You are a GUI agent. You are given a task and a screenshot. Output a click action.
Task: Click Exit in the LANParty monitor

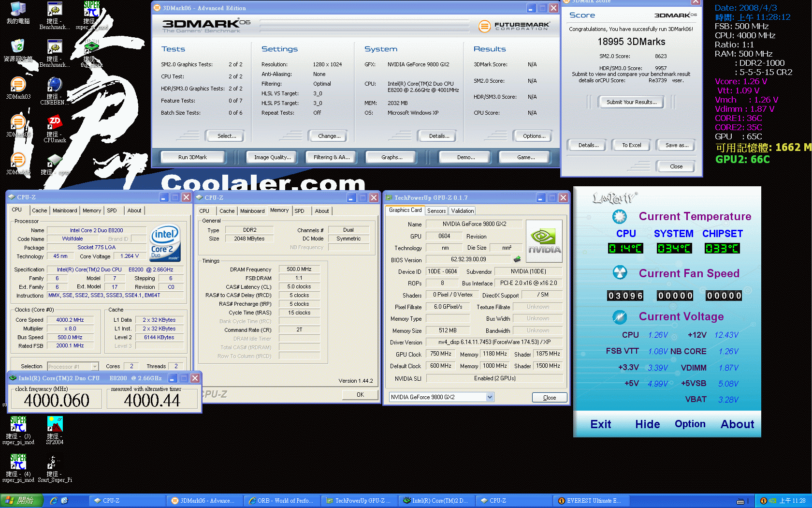click(601, 424)
